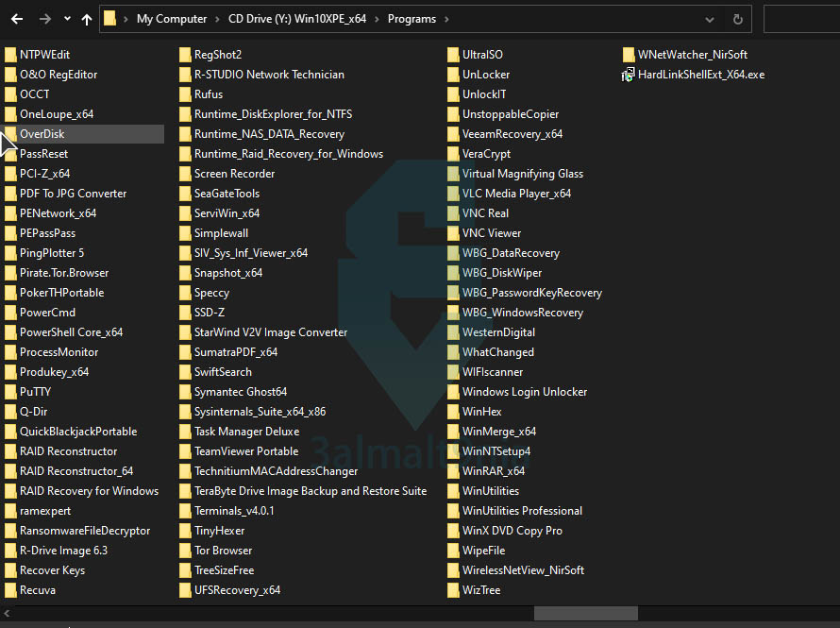Click the Rufus folder icon
This screenshot has width=840, height=628.
click(185, 94)
